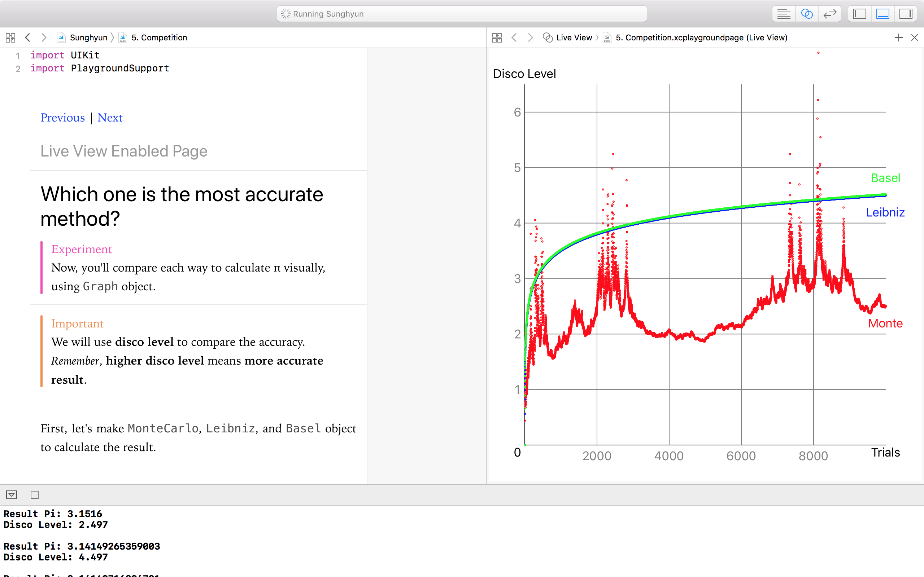Open the assistant editor with overlapping circles
The image size is (924, 577).
click(807, 14)
